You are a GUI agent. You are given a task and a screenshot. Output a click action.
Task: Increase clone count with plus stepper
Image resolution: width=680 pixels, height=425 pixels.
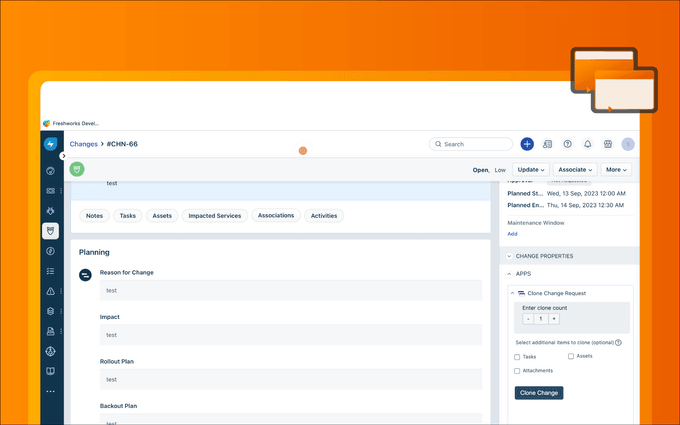pos(554,319)
